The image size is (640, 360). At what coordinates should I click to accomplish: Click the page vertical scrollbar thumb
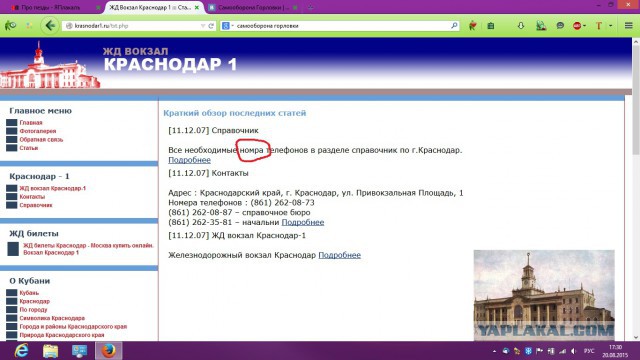pos(636,100)
